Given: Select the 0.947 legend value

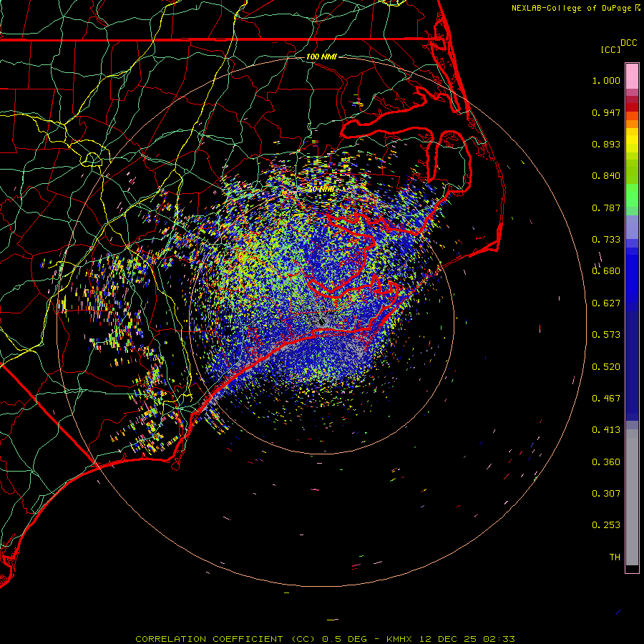Looking at the screenshot, I should 606,112.
